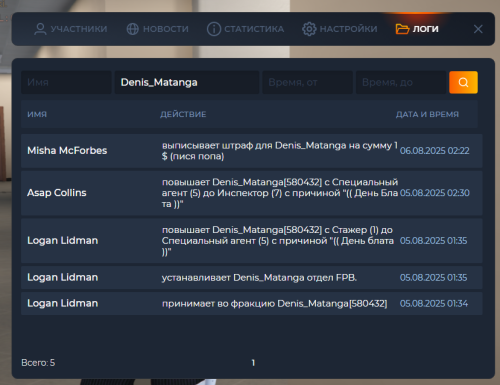Open the Участники tab
The height and width of the screenshot is (385, 500).
[x=71, y=29]
